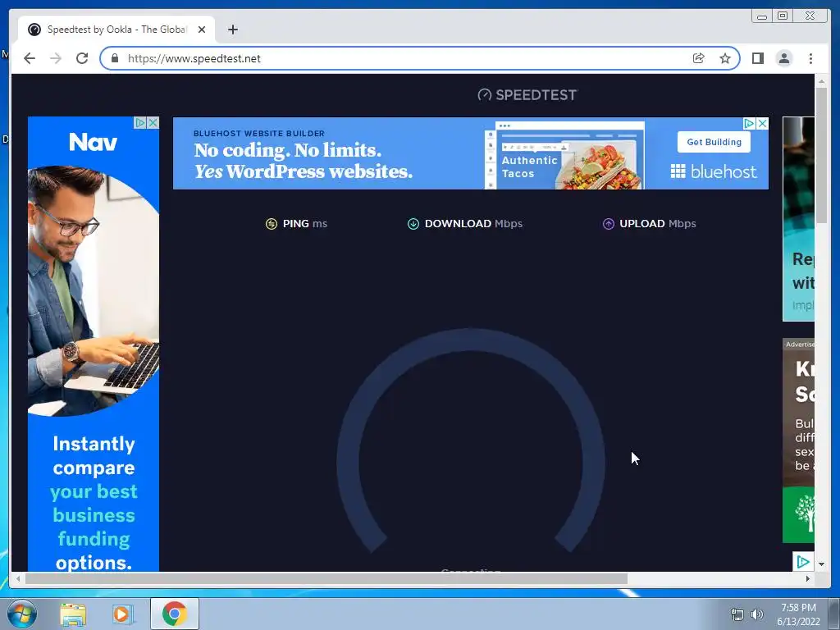
Task: Click the UPLOAD Mbps label
Action: [x=658, y=224]
